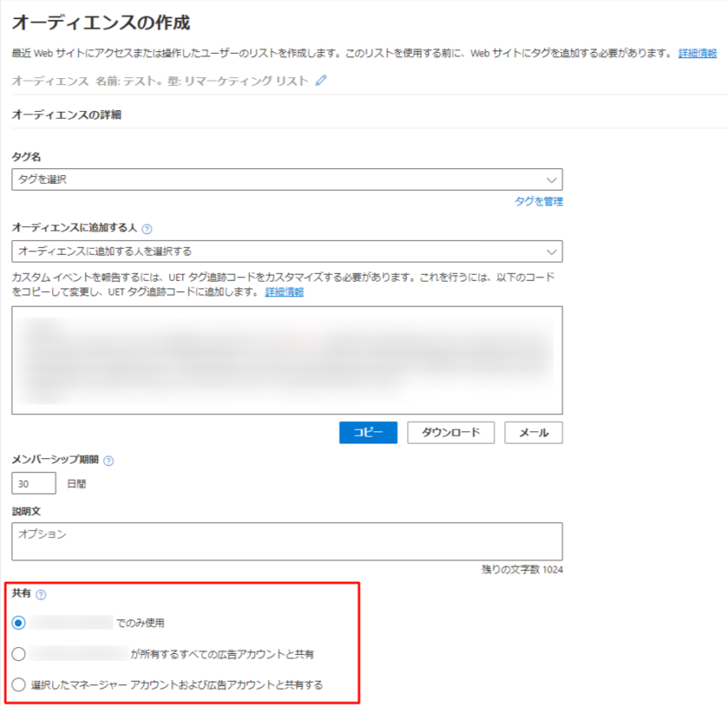
Task: Click the コピー button
Action: pos(367,432)
